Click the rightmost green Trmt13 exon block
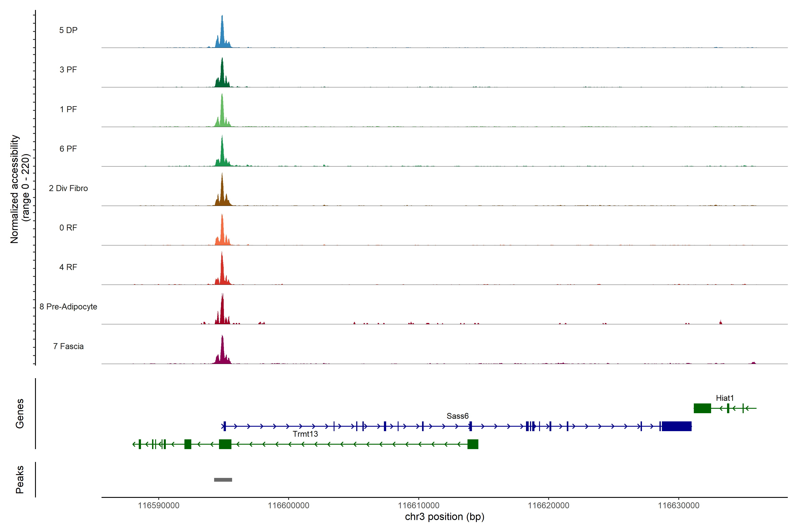This screenshot has height=532, width=798. (473, 444)
